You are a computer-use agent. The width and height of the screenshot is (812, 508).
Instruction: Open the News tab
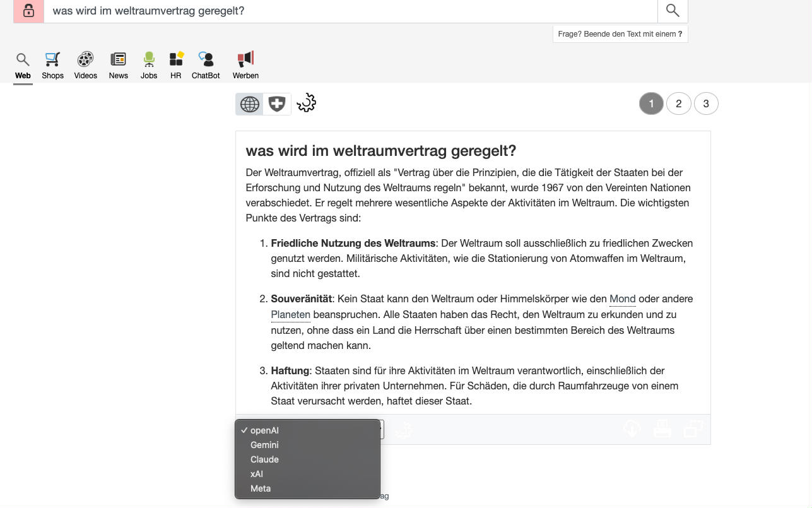(x=118, y=66)
